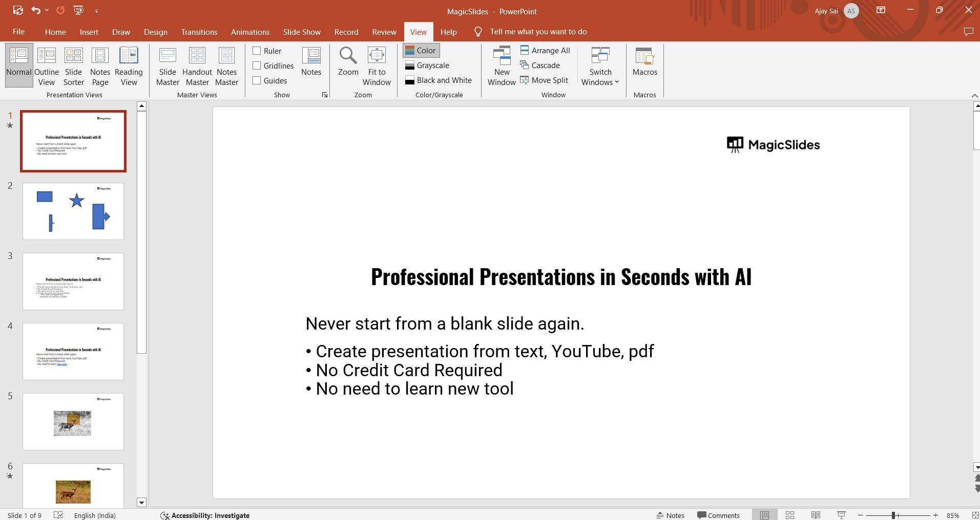Switch to Reading View from status bar

(816, 515)
